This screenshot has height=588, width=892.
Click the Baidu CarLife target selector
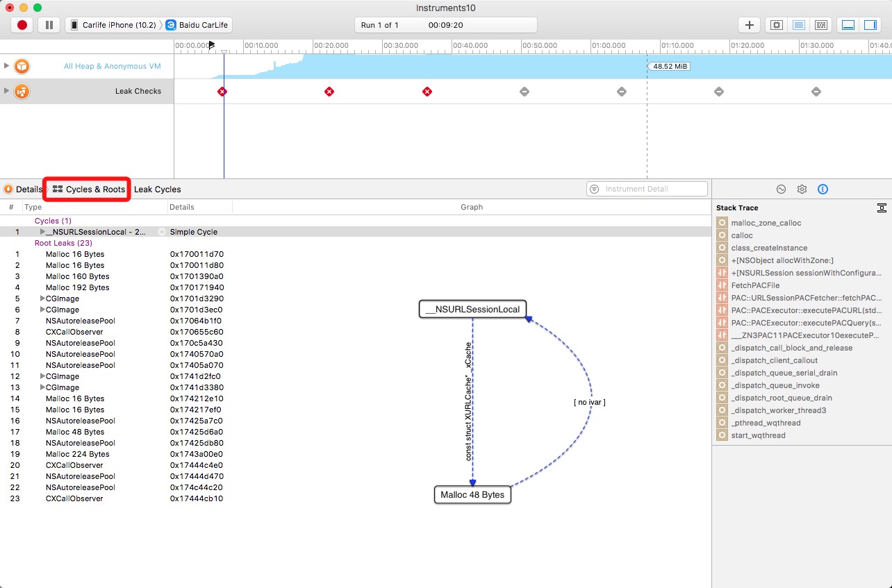(x=198, y=25)
